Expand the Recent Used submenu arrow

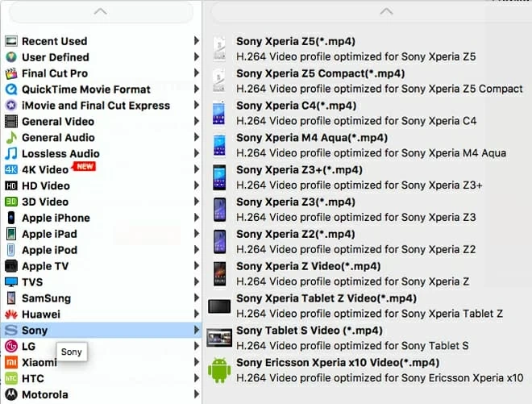point(197,41)
